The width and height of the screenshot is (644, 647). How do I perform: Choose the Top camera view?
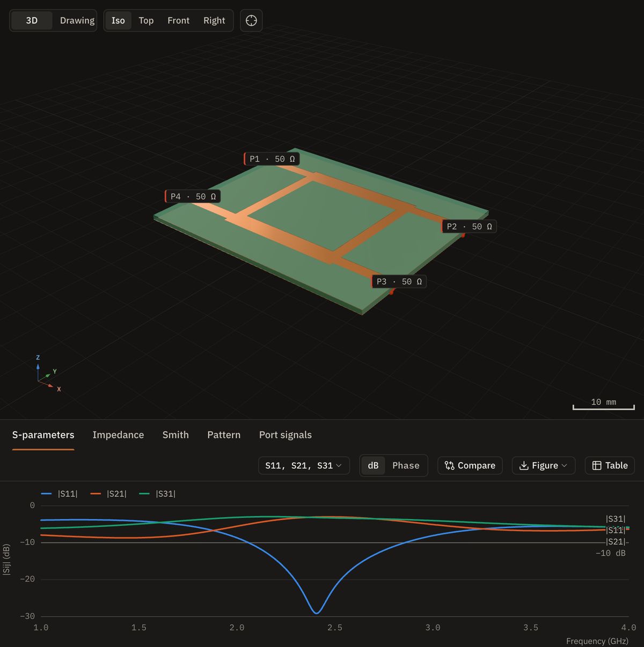(x=146, y=20)
